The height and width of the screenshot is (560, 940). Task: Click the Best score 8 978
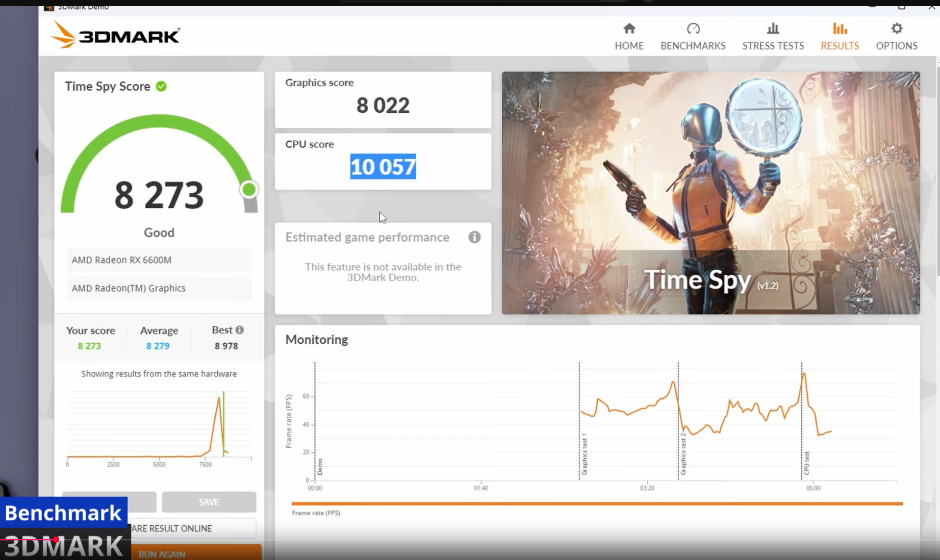pyautogui.click(x=226, y=346)
